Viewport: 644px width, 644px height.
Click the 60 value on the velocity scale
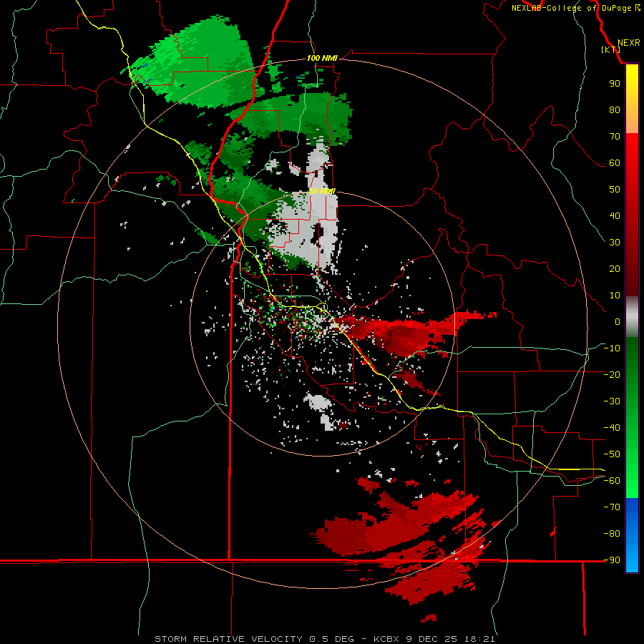[x=615, y=162]
